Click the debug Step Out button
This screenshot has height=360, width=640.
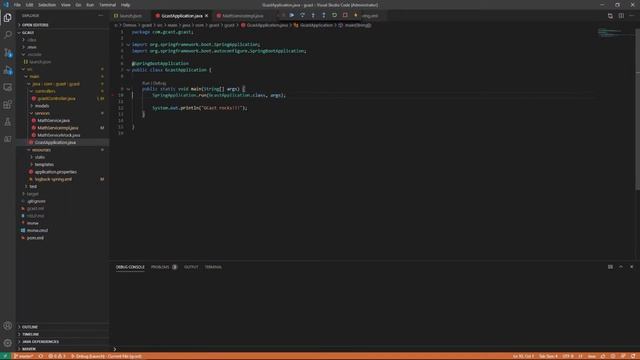[324, 16]
